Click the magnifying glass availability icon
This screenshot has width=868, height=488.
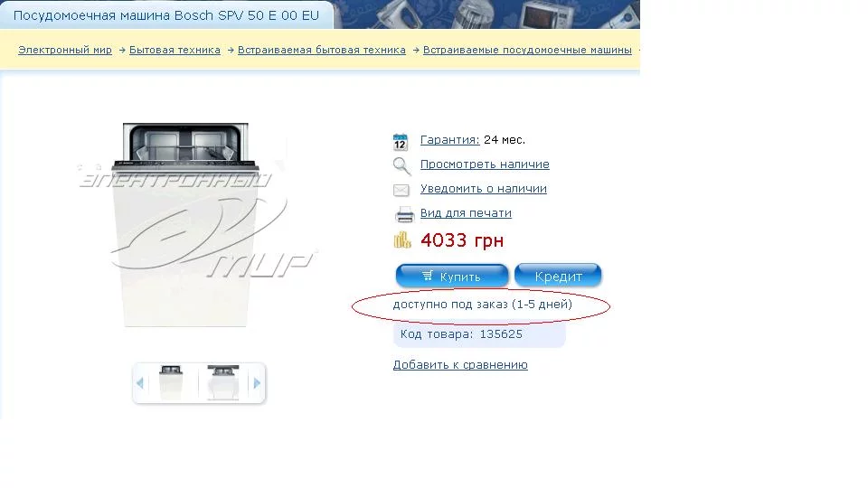pyautogui.click(x=401, y=165)
